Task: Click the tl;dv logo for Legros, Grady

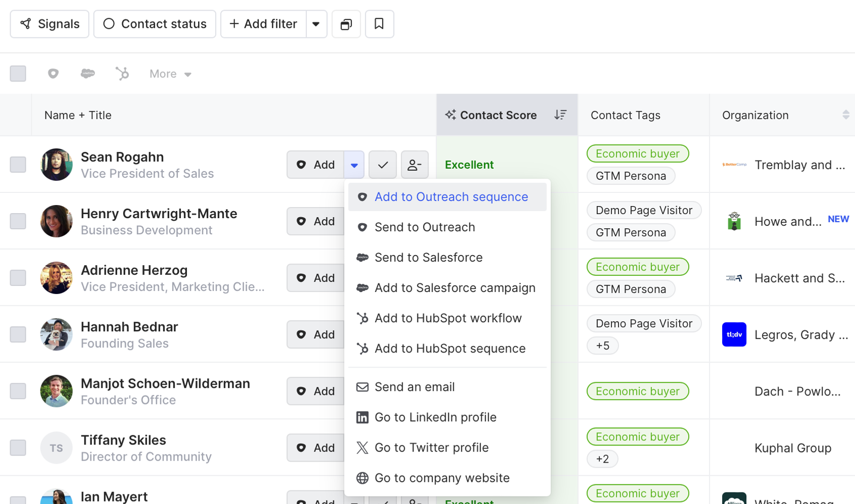Action: tap(734, 334)
